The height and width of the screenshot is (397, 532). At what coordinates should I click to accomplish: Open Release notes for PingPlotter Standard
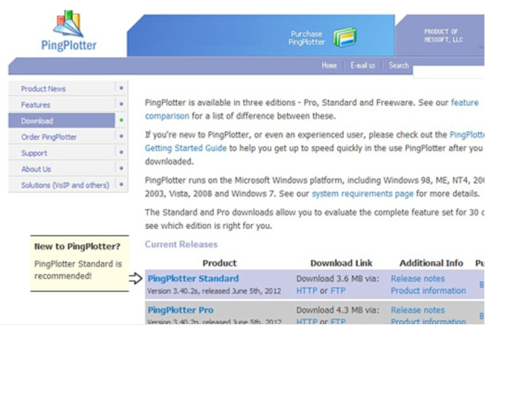418,279
